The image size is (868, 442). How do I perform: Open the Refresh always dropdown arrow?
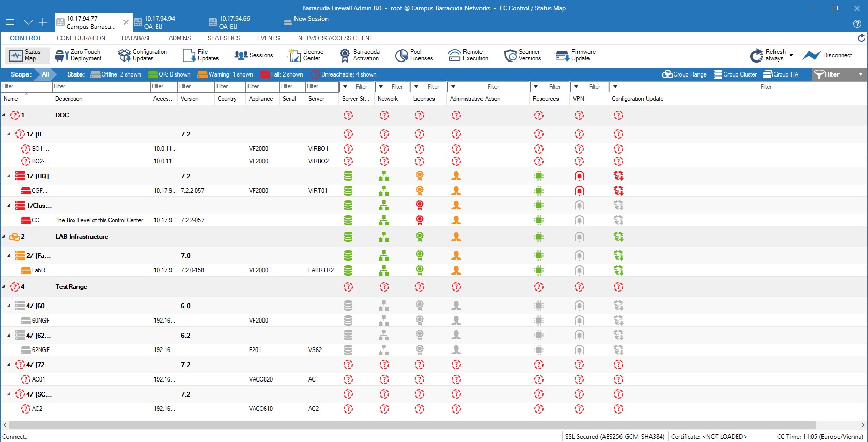pyautogui.click(x=791, y=55)
